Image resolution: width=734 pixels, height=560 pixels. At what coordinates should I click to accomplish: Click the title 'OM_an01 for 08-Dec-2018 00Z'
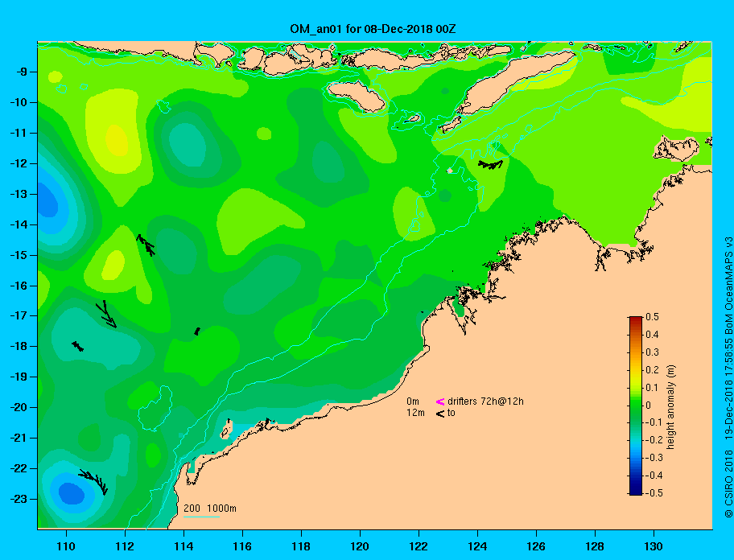373,29
